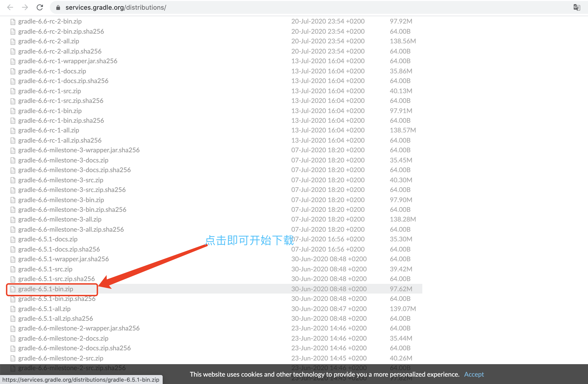Click file icon beside gradle-6.6-rc-1-src.zip
This screenshot has height=384, width=588.
(x=13, y=91)
